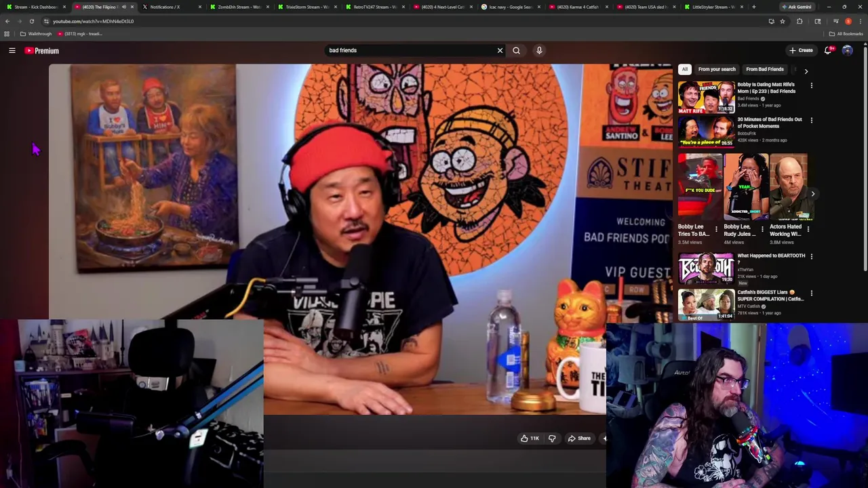This screenshot has width=868, height=488.
Task: Select the 'From Bad Friends' chip
Action: tap(764, 69)
